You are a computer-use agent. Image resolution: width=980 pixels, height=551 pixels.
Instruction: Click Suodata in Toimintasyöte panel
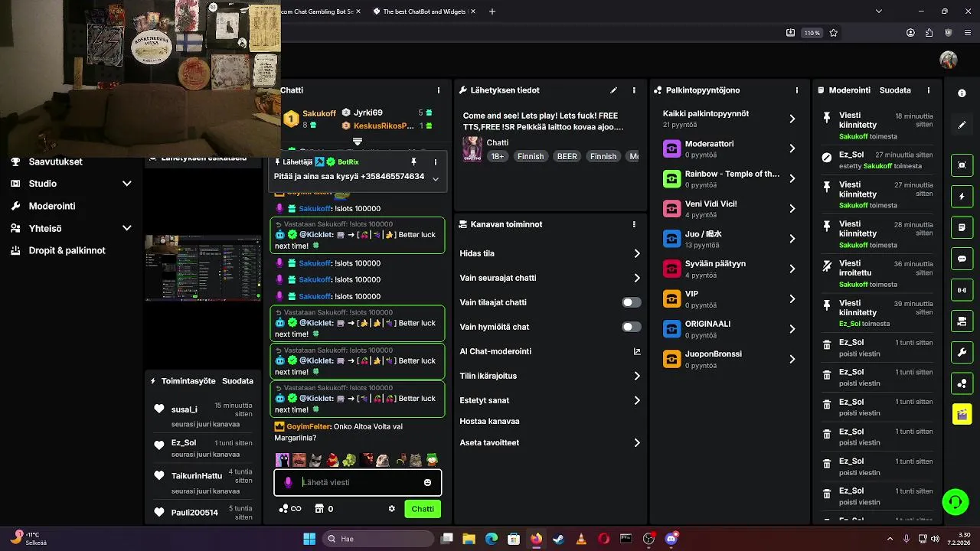tap(237, 381)
